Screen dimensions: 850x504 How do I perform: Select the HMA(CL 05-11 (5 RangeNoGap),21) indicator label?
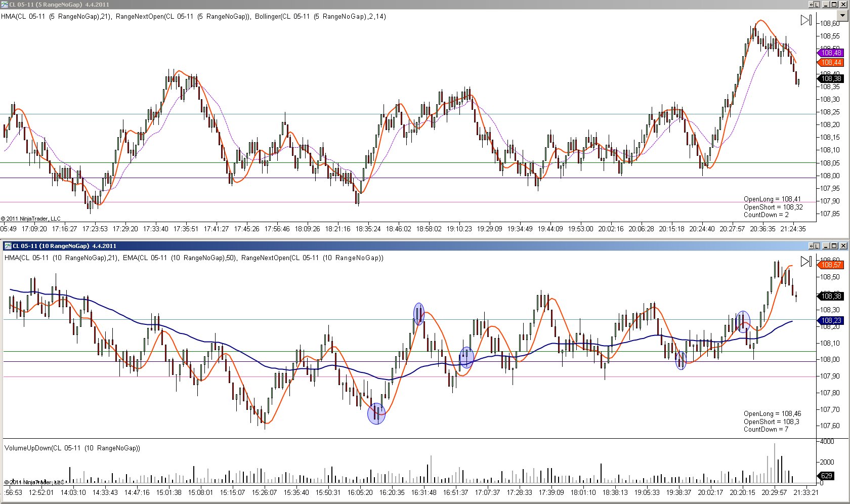pos(56,16)
